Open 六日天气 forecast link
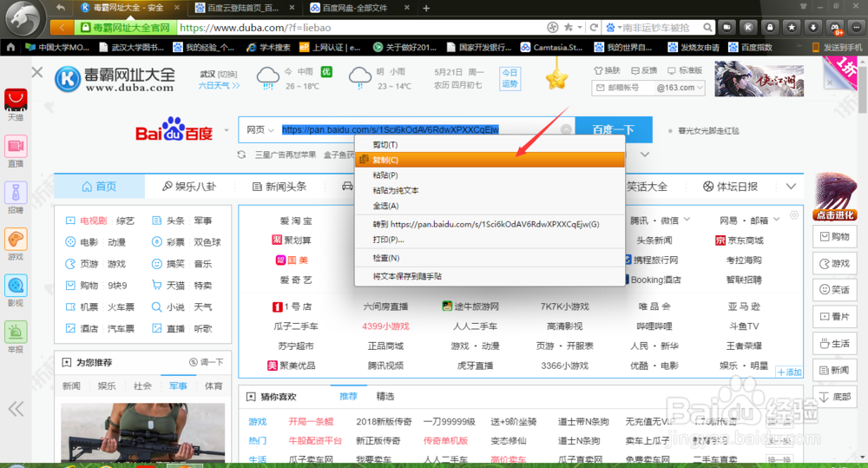 click(x=220, y=85)
